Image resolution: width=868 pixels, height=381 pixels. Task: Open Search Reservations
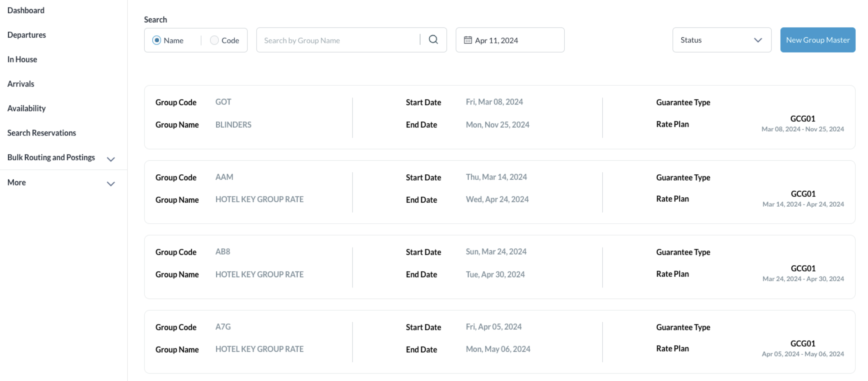(x=41, y=133)
